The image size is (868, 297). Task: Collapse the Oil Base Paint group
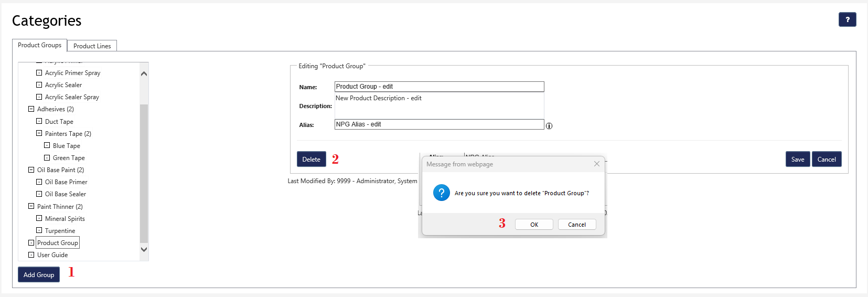[x=31, y=170]
